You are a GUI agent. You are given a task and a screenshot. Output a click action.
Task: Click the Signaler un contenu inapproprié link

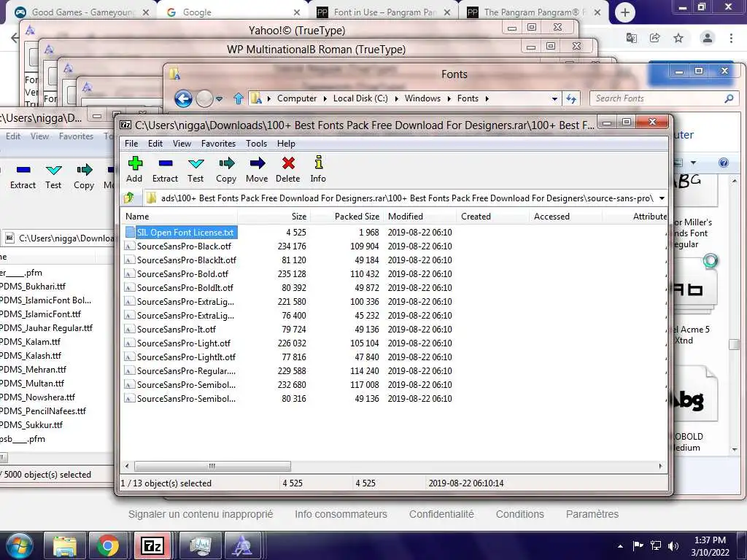click(201, 514)
